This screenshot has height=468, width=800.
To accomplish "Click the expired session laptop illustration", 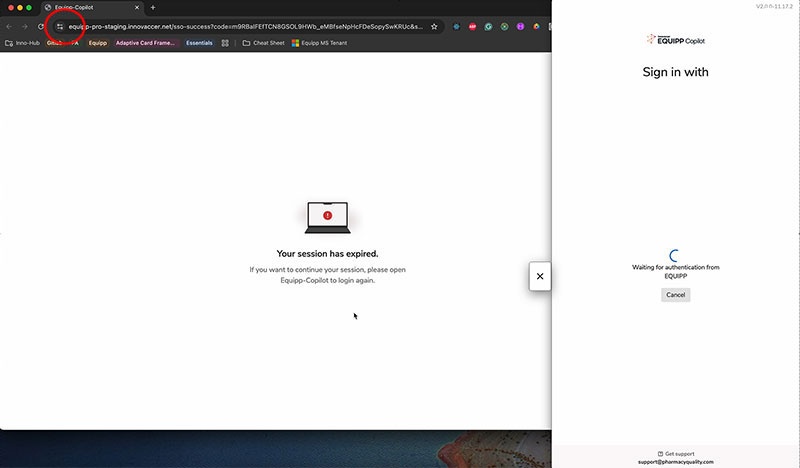I will tap(328, 217).
